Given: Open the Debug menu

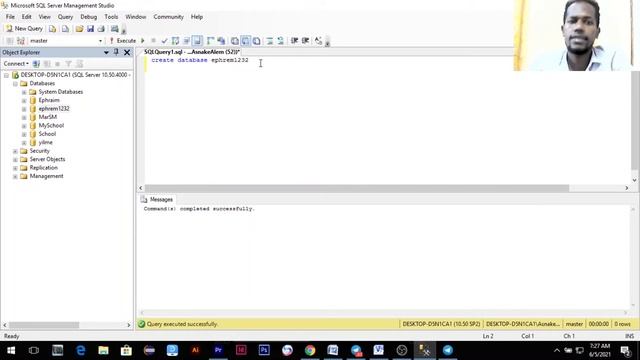Looking at the screenshot, I should click(89, 17).
